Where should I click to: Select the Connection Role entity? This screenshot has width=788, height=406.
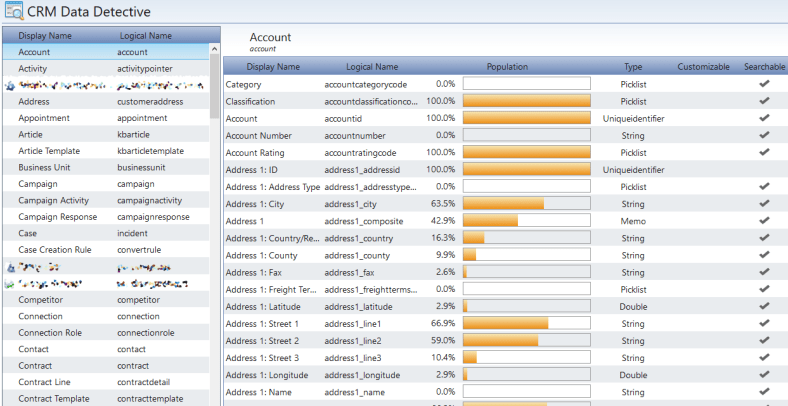(106, 333)
